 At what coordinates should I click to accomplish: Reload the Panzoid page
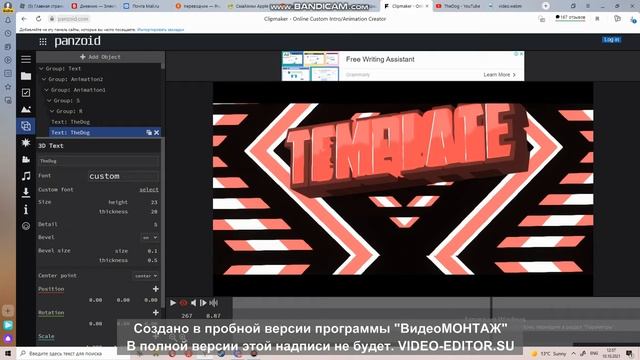tap(38, 19)
